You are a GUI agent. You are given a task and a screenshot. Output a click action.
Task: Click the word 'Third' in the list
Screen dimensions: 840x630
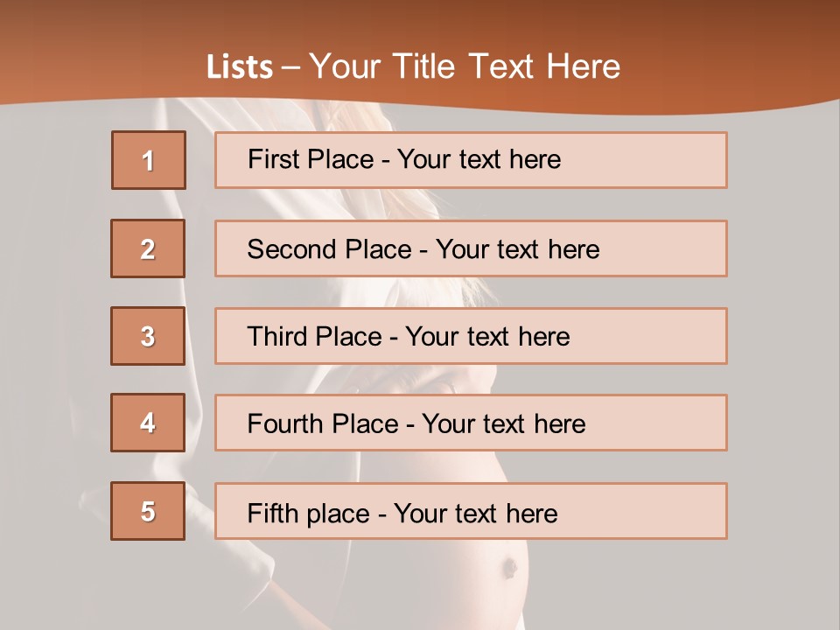(x=276, y=337)
